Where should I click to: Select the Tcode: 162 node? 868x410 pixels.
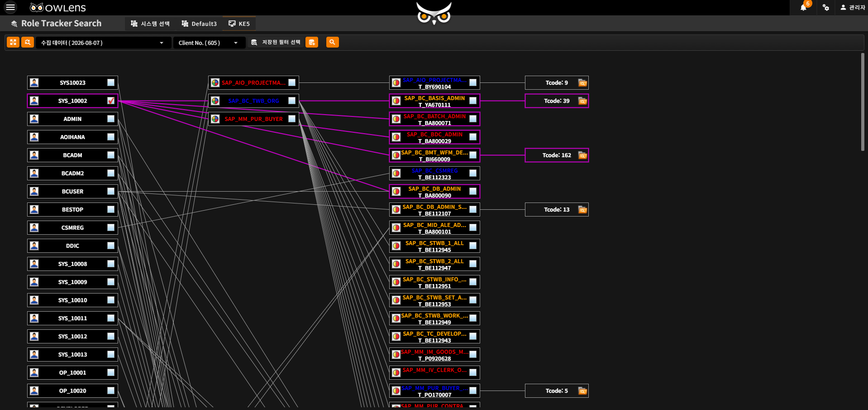click(557, 155)
